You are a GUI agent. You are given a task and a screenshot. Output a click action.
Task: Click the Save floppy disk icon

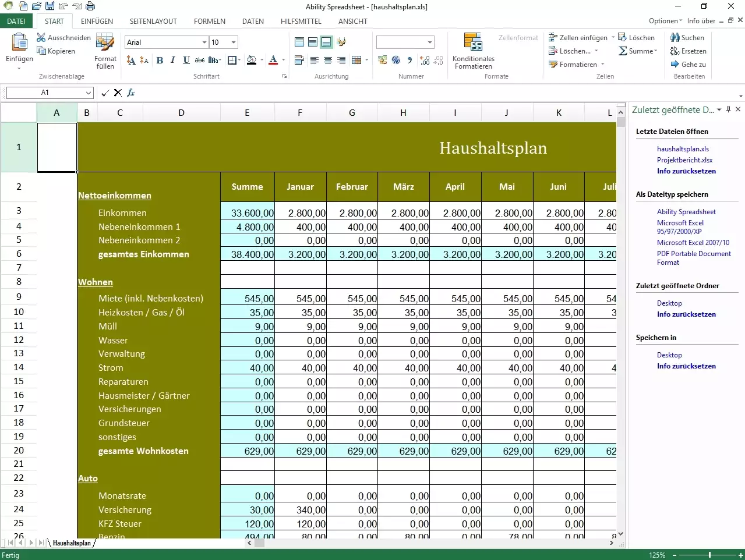tap(50, 6)
